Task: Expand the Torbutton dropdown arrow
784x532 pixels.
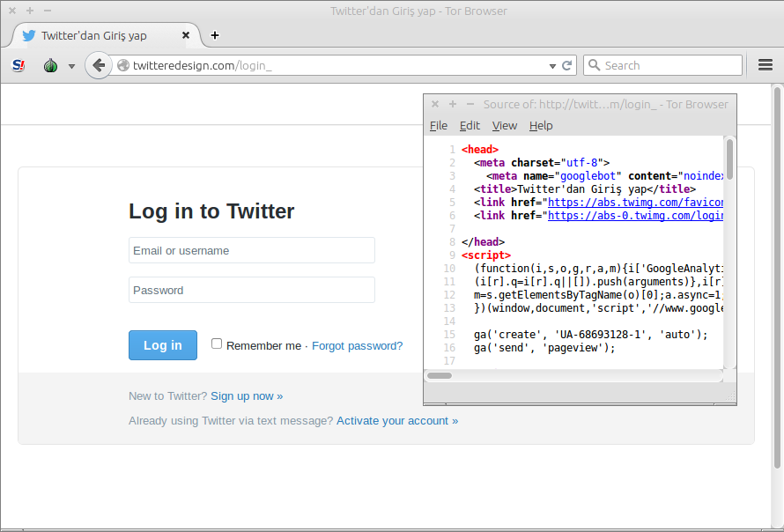Action: click(71, 66)
